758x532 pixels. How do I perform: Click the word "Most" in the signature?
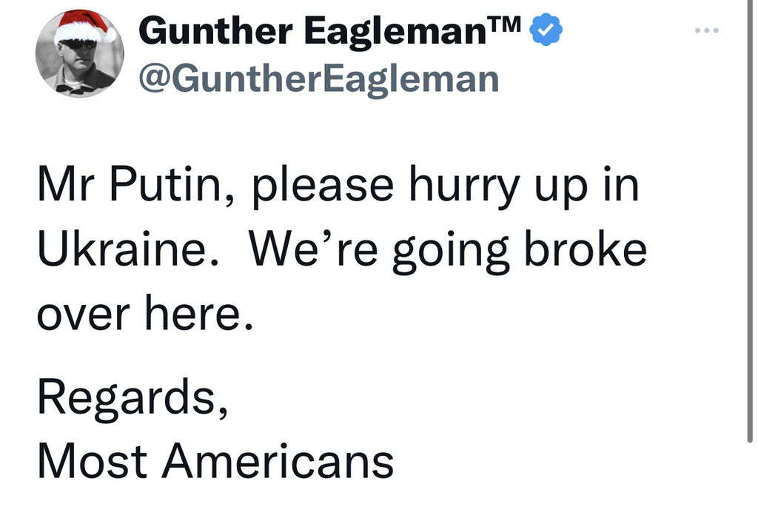[x=93, y=461]
